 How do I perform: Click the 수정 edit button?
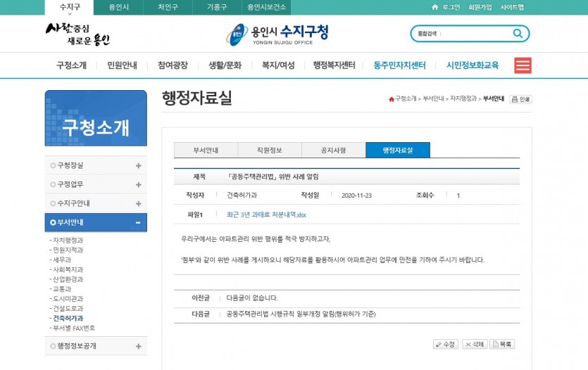[x=445, y=344]
